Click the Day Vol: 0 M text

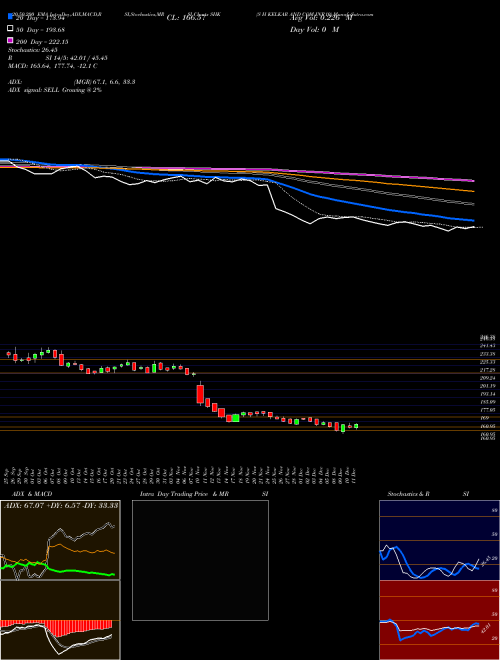pyautogui.click(x=314, y=30)
